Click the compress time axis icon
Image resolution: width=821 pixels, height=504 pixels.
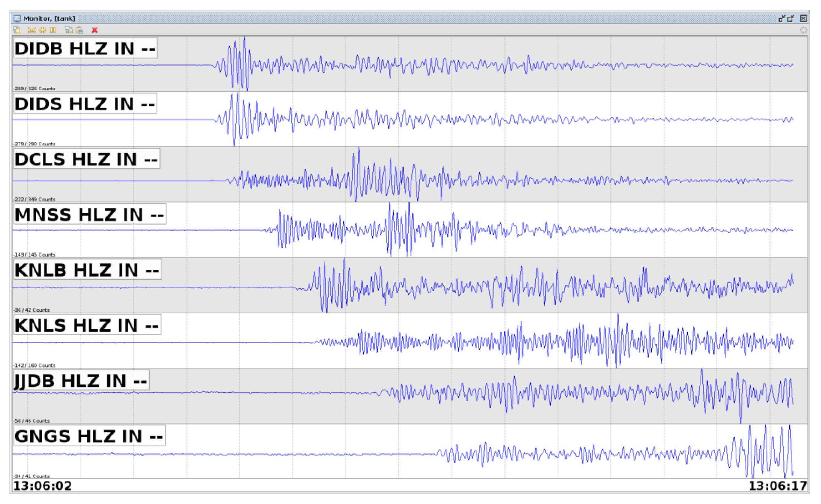coord(31,30)
